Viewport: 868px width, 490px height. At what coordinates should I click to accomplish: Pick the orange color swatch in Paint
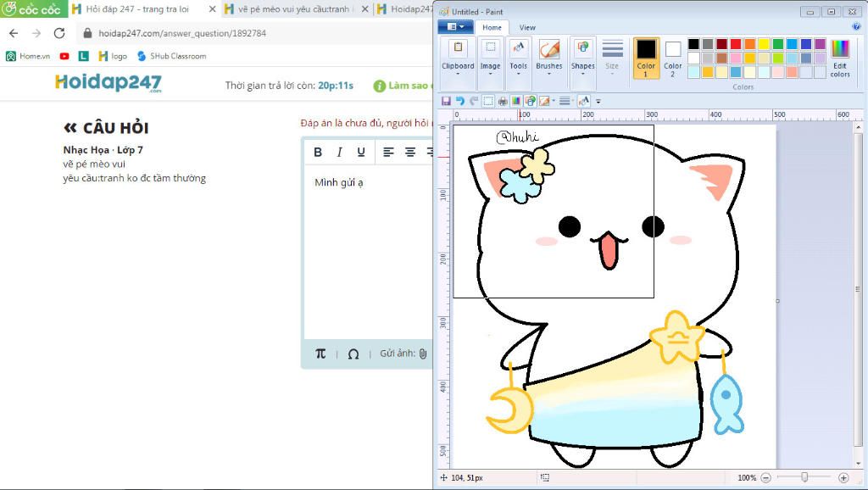[x=749, y=44]
